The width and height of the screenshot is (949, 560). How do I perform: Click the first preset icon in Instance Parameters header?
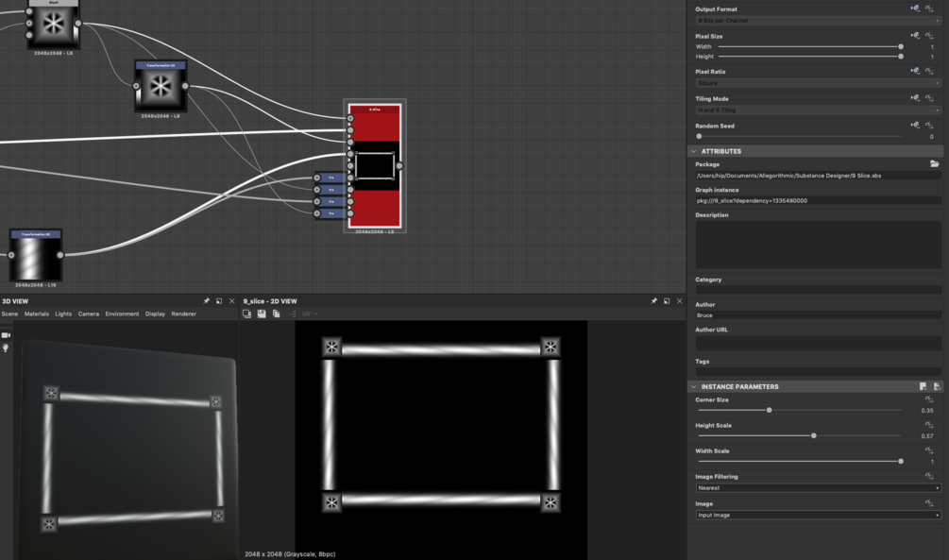click(923, 386)
